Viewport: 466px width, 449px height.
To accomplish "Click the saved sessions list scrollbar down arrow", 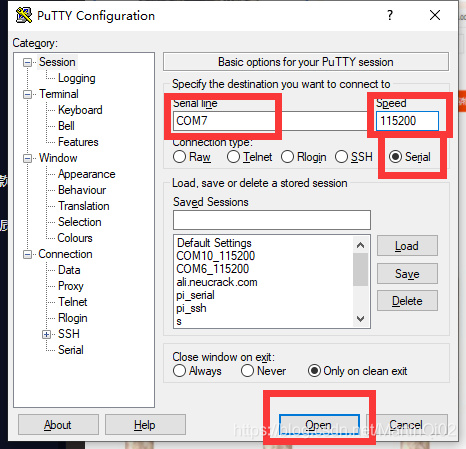I will 360,319.
